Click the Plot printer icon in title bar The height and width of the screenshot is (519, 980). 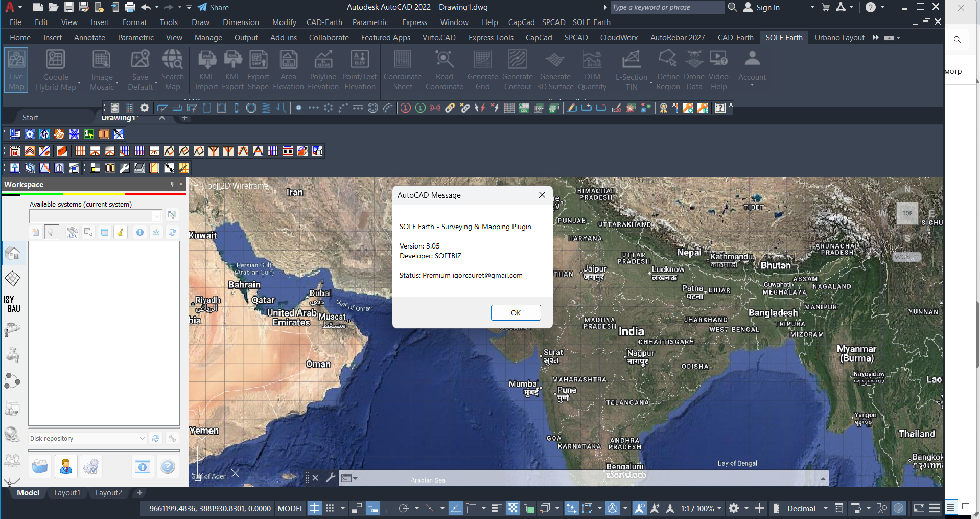point(130,7)
